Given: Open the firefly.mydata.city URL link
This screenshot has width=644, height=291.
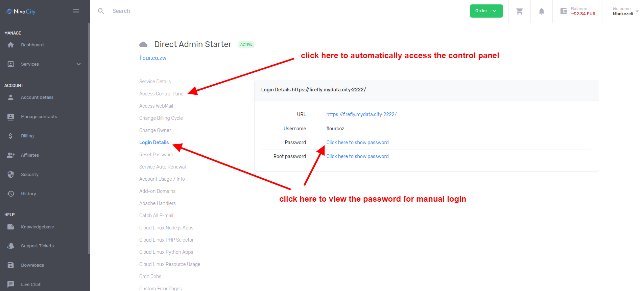Looking at the screenshot, I should coord(361,114).
